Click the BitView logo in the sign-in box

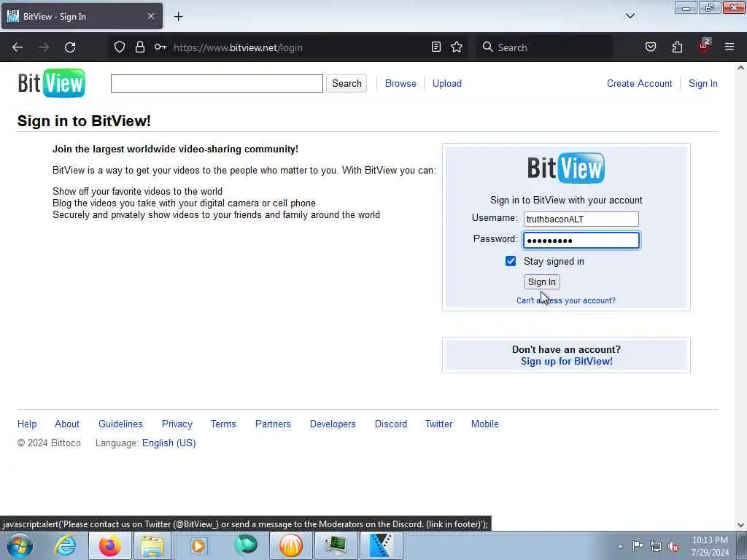coord(566,168)
